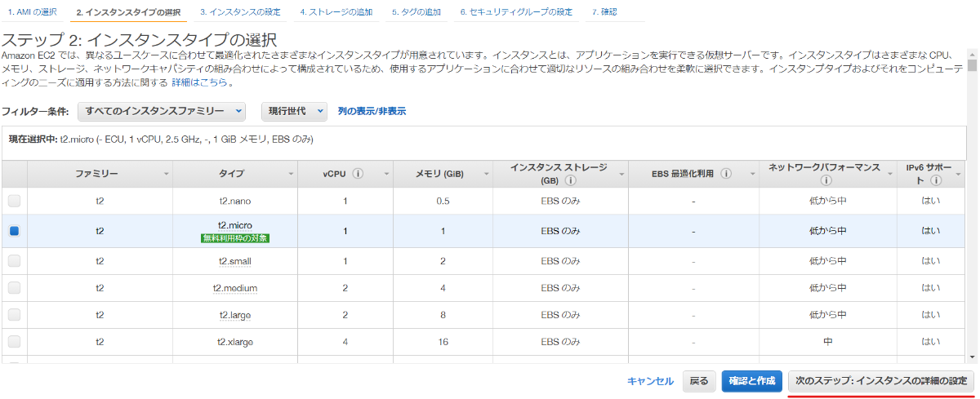980x399 pixels.
Task: Open the すべてのインスタンスファミリー filter dropdown
Action: coord(162,111)
